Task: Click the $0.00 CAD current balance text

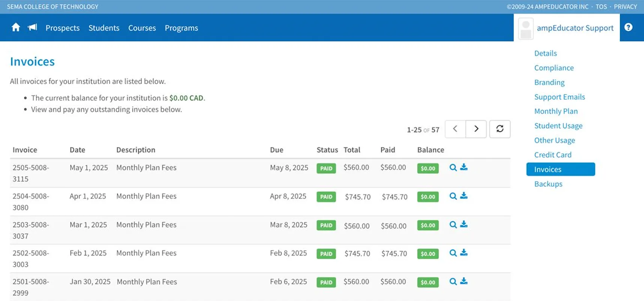Action: [x=186, y=98]
